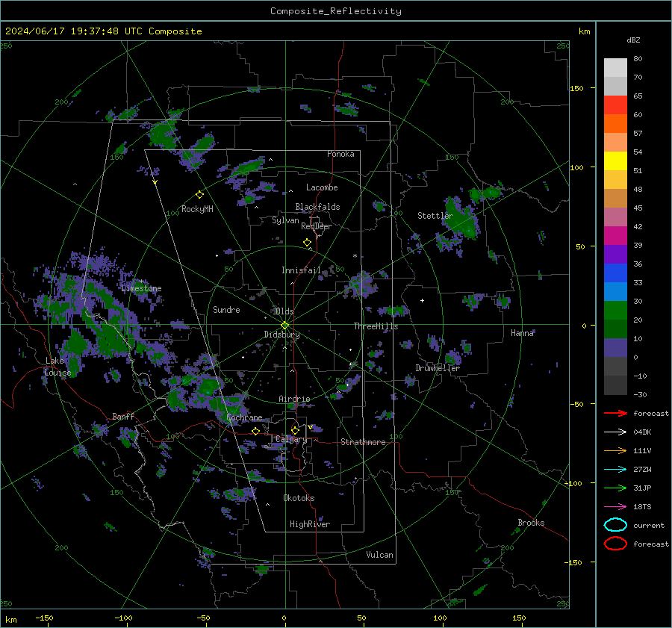Click the white 04DK arrow icon
Image resolution: width=672 pixels, height=628 pixels.
pyautogui.click(x=615, y=432)
